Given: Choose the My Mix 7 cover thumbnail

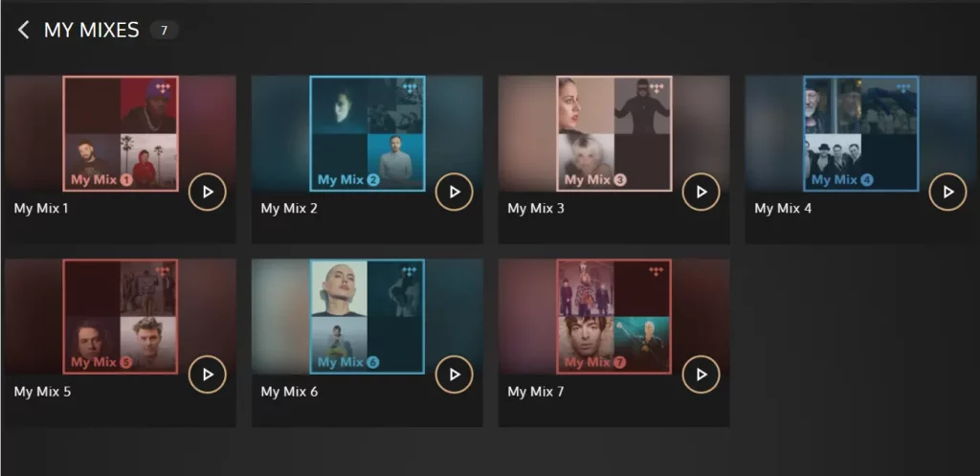Looking at the screenshot, I should tap(614, 316).
